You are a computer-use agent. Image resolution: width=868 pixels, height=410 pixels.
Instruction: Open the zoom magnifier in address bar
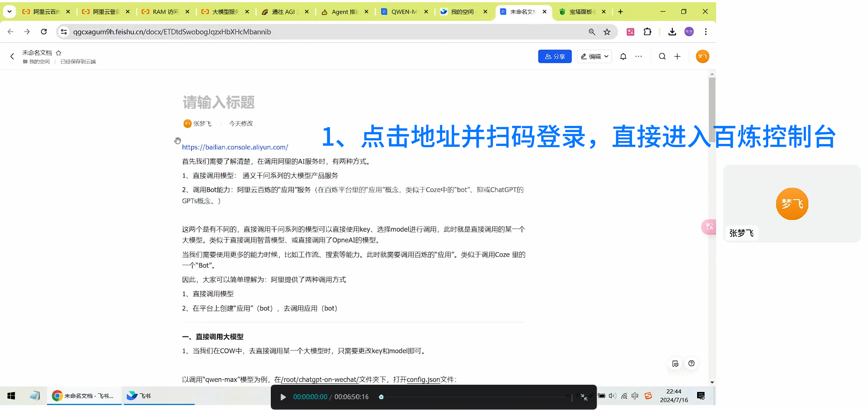(x=592, y=32)
